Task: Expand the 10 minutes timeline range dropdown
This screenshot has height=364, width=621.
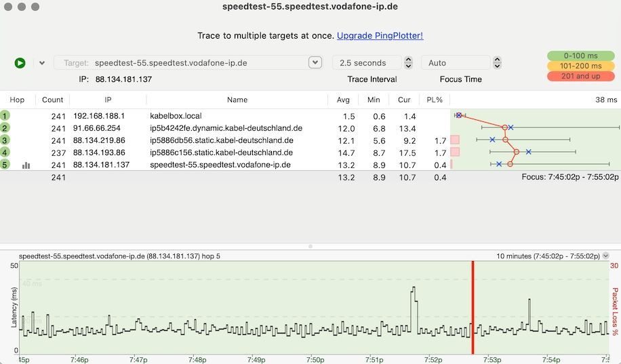Action: point(605,256)
